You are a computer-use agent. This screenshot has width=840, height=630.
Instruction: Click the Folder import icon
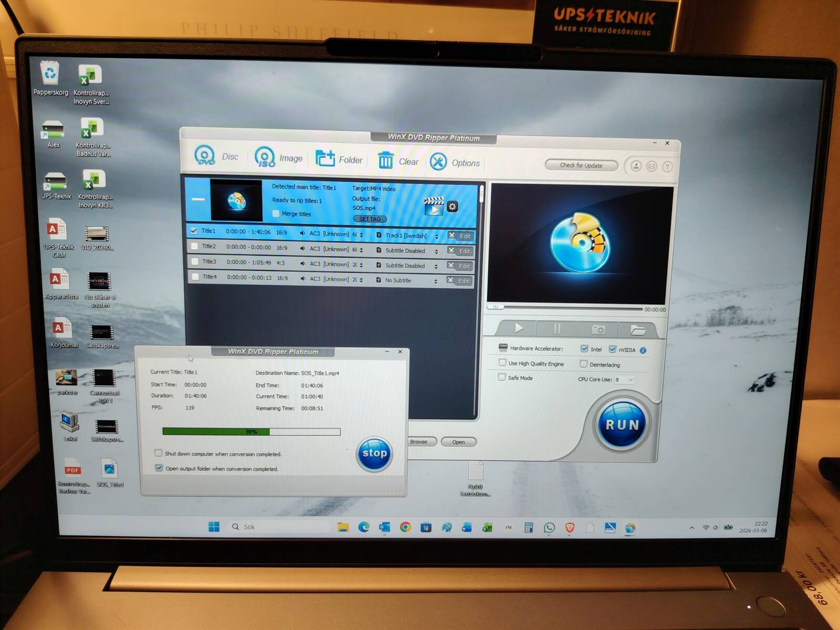[325, 158]
